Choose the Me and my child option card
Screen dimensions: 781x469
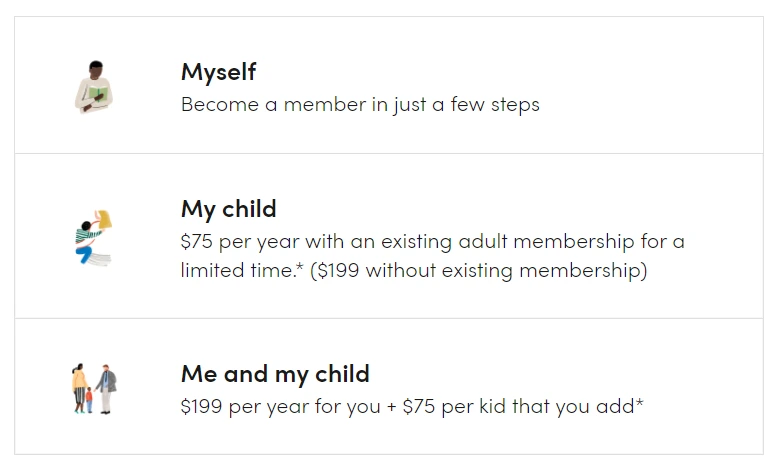[389, 386]
